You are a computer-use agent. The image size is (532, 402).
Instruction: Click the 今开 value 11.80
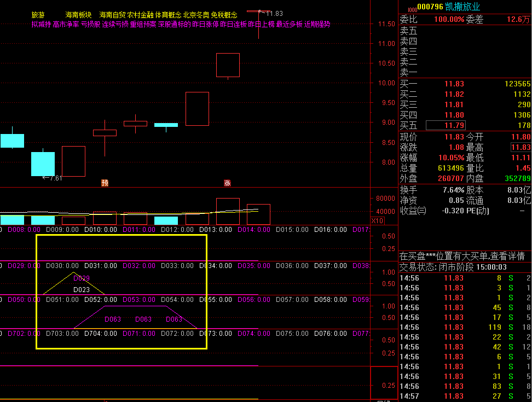click(x=521, y=137)
